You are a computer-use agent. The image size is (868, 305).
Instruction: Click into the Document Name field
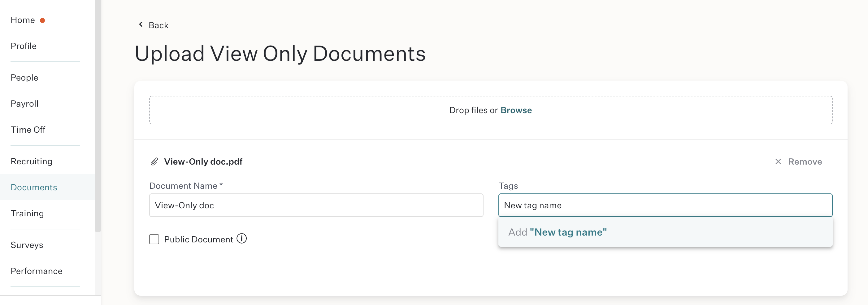(316, 205)
